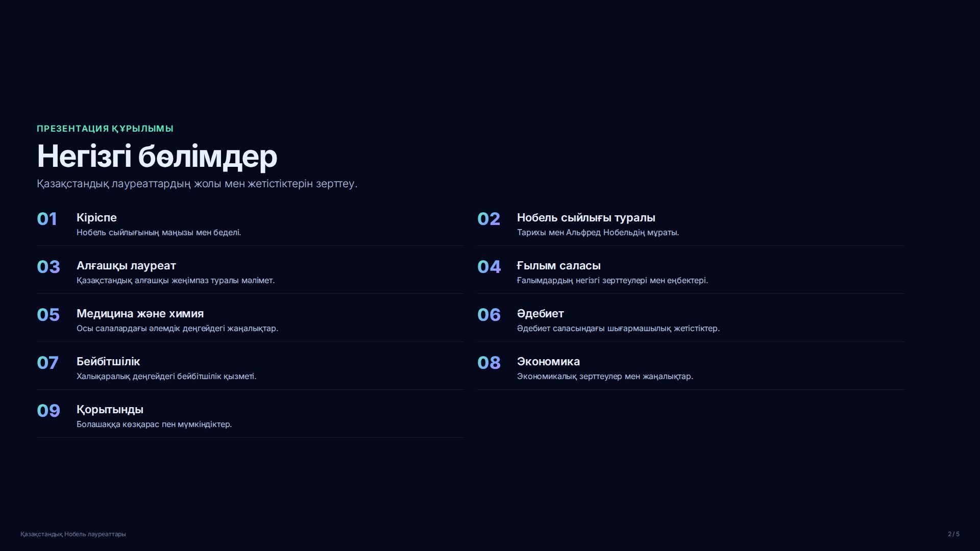The width and height of the screenshot is (980, 551).
Task: Click the text 'Болашаққа көзқарас пен мүмкіндіктер.'
Action: pyautogui.click(x=154, y=424)
